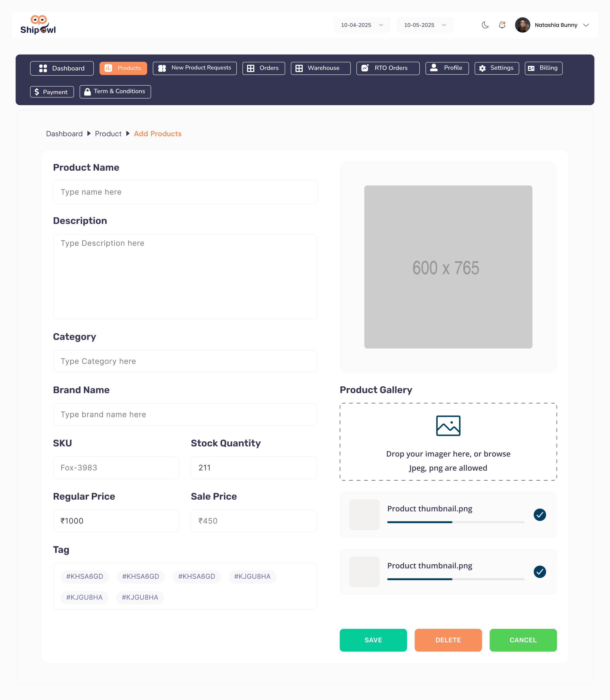610x700 pixels.
Task: Click Product breadcrumb link
Action: coord(108,134)
